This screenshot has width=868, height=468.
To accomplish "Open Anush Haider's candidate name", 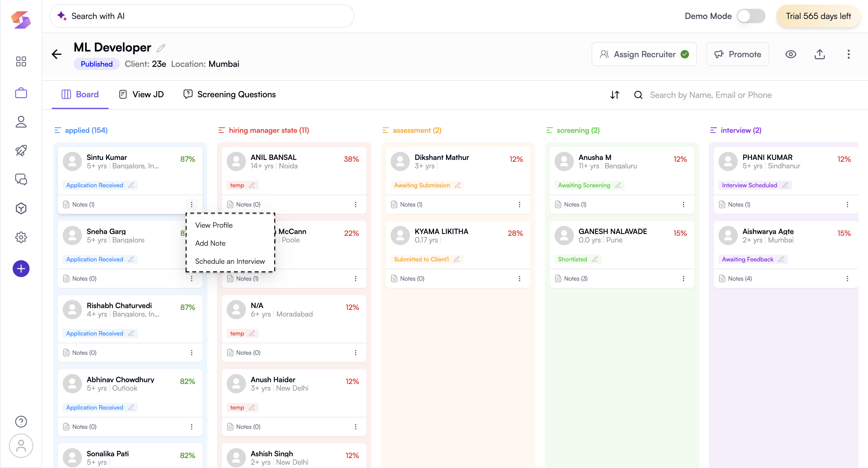I will click(x=273, y=379).
